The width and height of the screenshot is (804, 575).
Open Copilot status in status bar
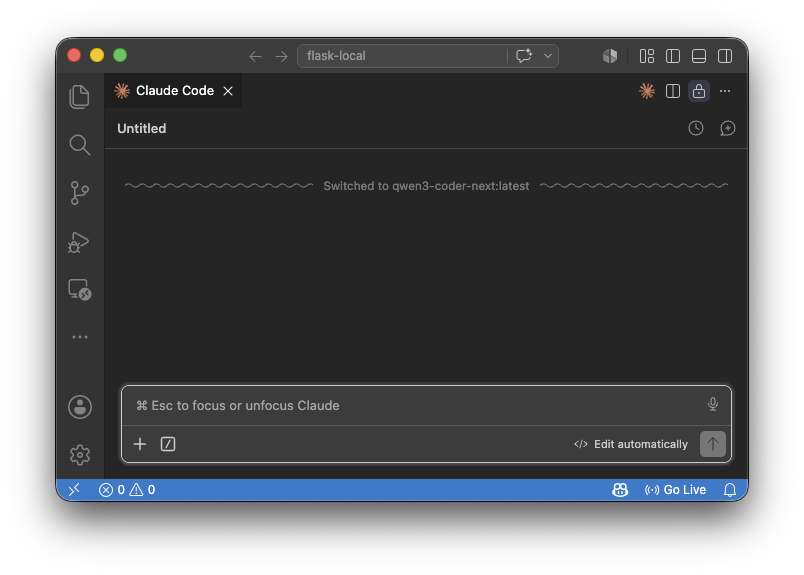pyautogui.click(x=620, y=490)
